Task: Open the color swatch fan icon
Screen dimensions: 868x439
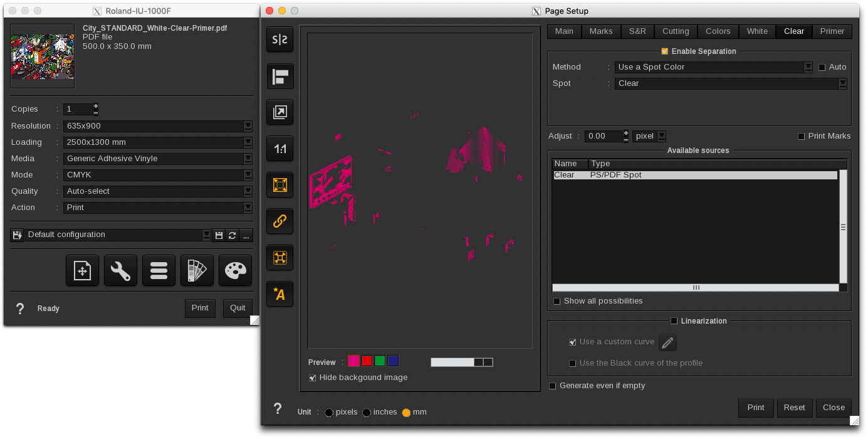Action: 197,270
